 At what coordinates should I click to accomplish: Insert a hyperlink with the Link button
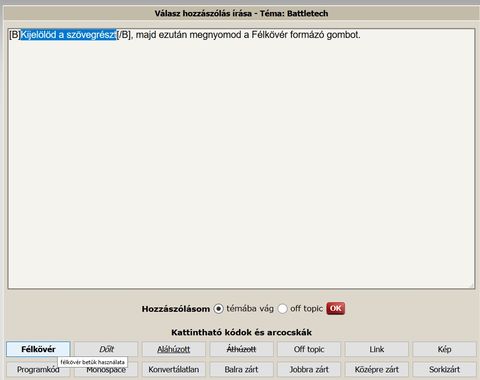tap(377, 349)
